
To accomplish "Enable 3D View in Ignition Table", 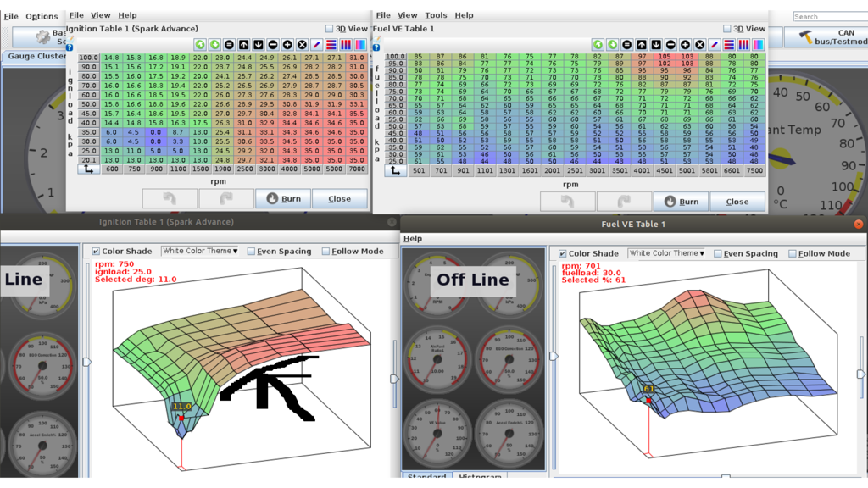I will (330, 29).
